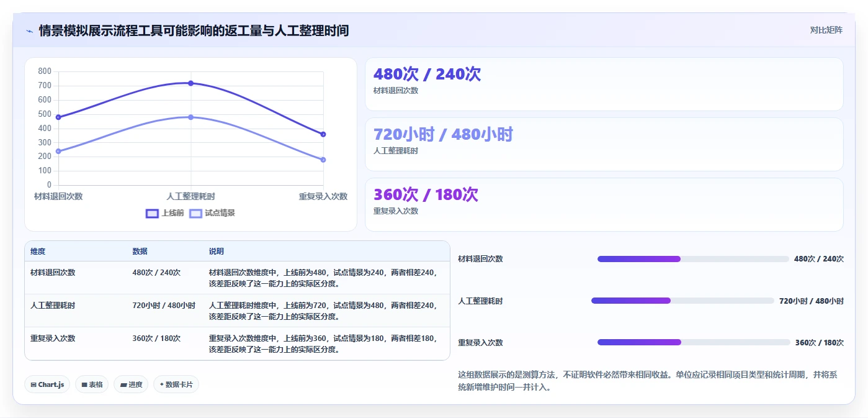Click the 说明 column header
Image resolution: width=868 pixels, height=418 pixels.
coord(216,252)
